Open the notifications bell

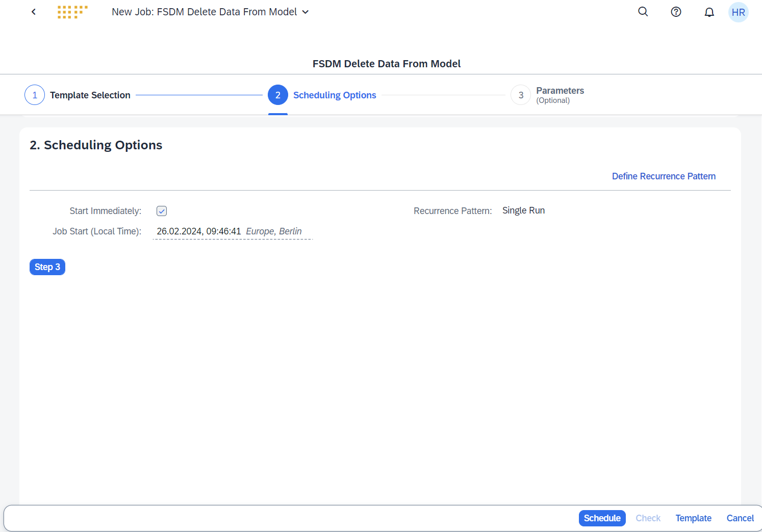tap(709, 12)
